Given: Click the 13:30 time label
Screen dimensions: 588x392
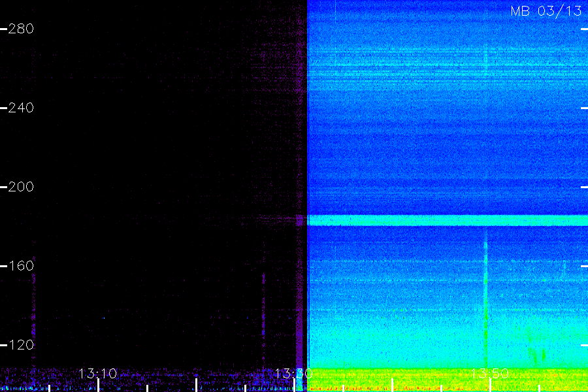Looking at the screenshot, I should click(x=293, y=373).
